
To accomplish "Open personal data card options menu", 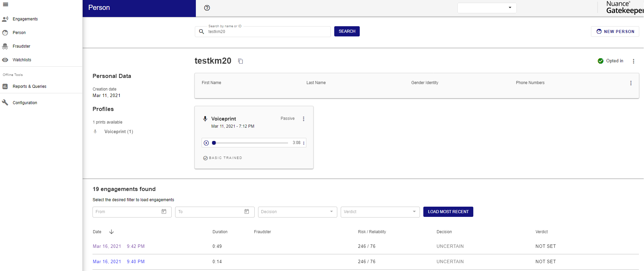I will (631, 83).
